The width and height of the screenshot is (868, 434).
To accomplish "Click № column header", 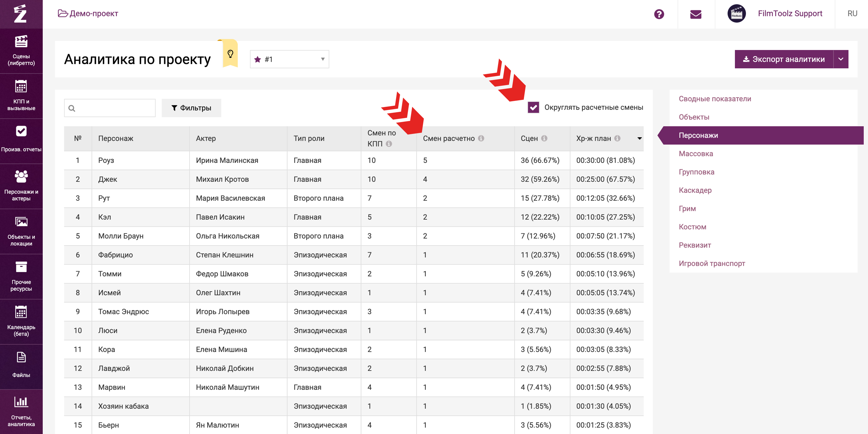I will (x=78, y=138).
